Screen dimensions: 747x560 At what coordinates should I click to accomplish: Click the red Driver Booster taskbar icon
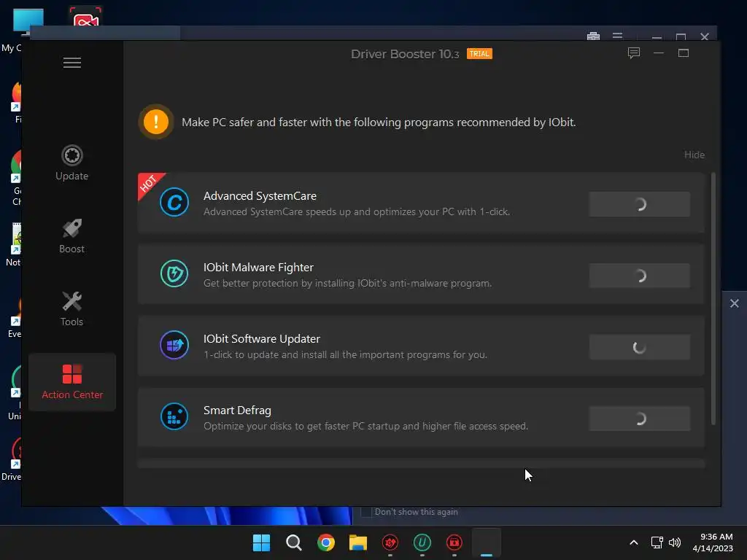tap(390, 542)
